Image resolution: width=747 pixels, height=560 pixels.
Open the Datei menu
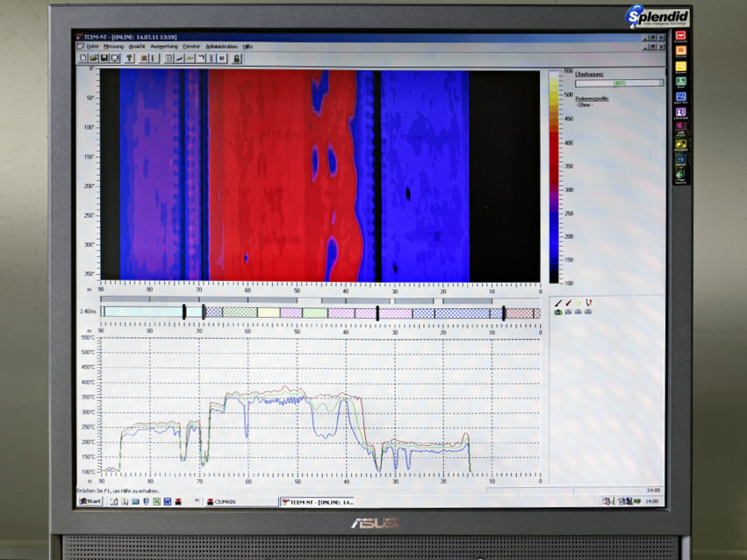pos(92,46)
